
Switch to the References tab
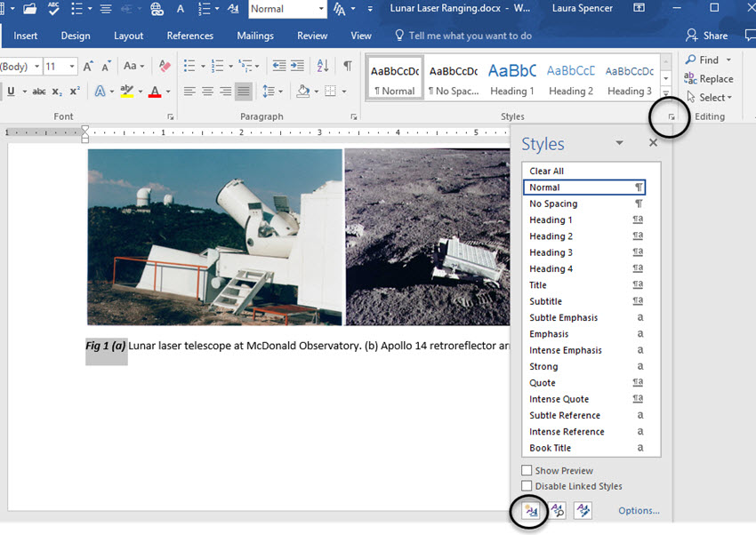click(189, 36)
